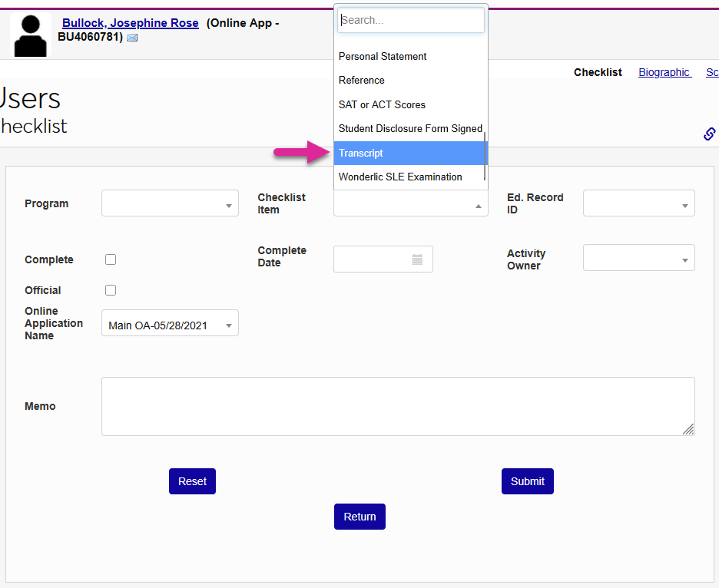Select Transcript from the checklist list

point(409,153)
